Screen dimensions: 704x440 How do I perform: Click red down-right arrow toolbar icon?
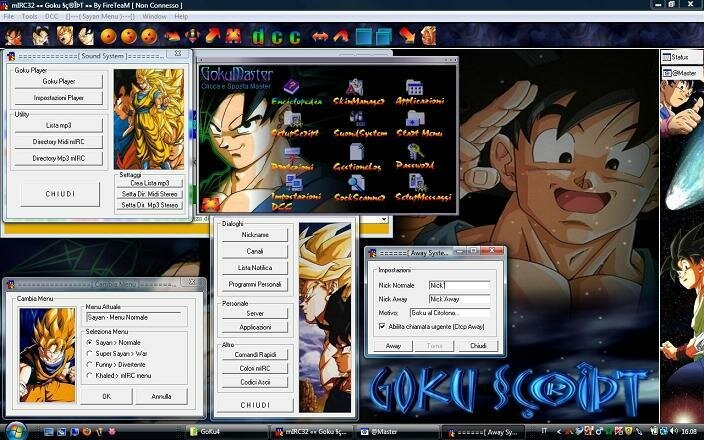[407, 35]
